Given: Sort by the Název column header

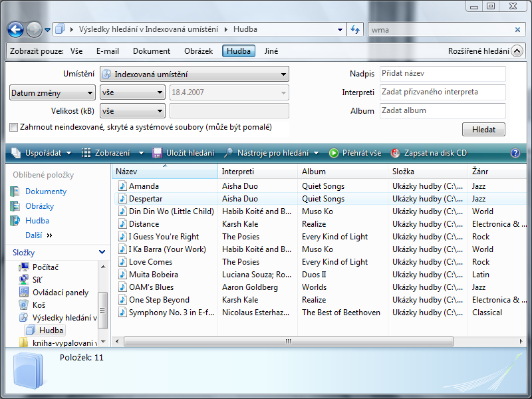Looking at the screenshot, I should (x=165, y=172).
